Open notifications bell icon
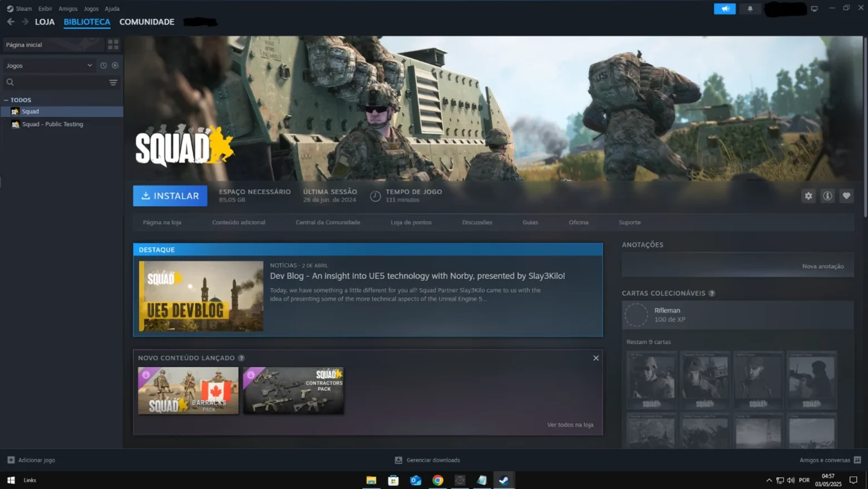 (x=750, y=9)
